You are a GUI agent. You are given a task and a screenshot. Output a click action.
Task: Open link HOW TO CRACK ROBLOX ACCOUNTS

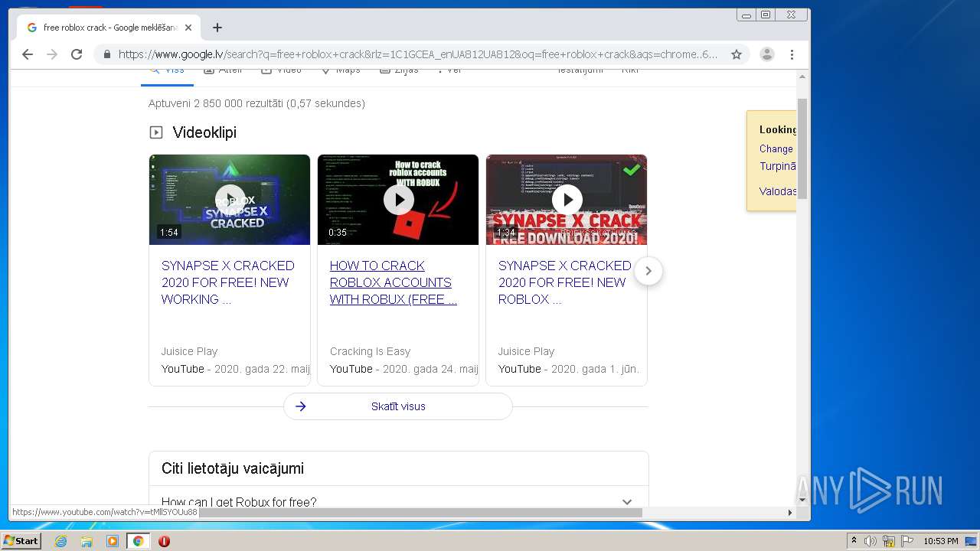pos(394,282)
